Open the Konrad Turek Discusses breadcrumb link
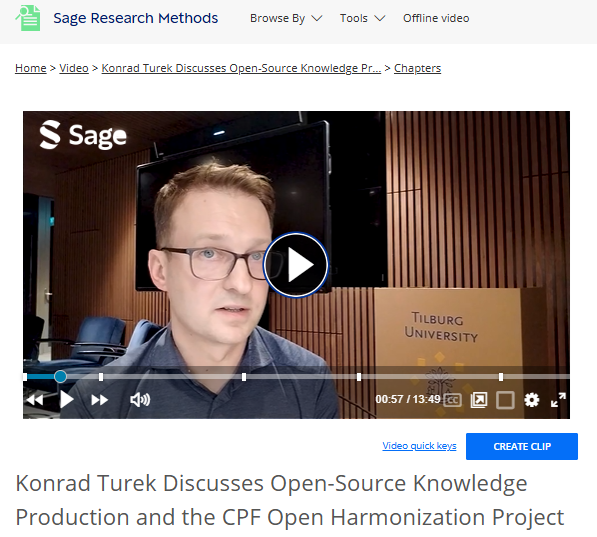The image size is (597, 537). (x=241, y=68)
